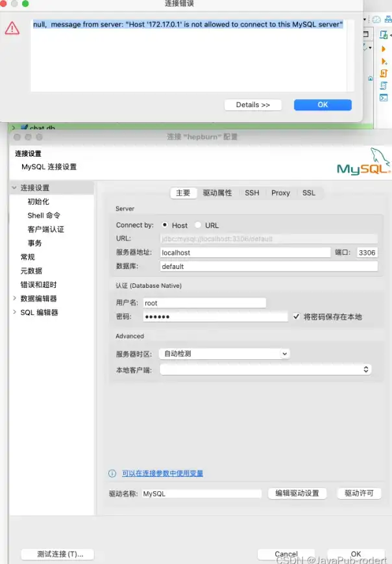Select Shell 命令 in settings tree
Image resolution: width=392 pixels, height=564 pixels.
point(44,215)
